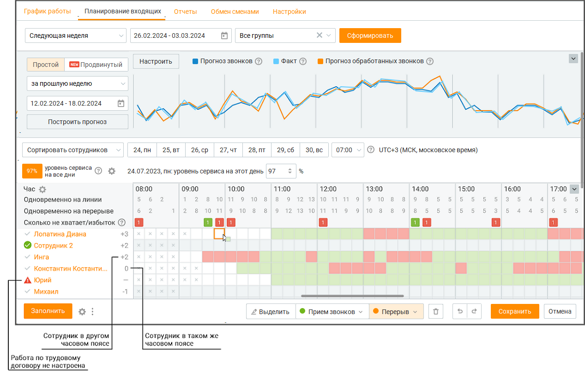
Task: Open three-dots menu near Заполнить
Action: [92, 312]
